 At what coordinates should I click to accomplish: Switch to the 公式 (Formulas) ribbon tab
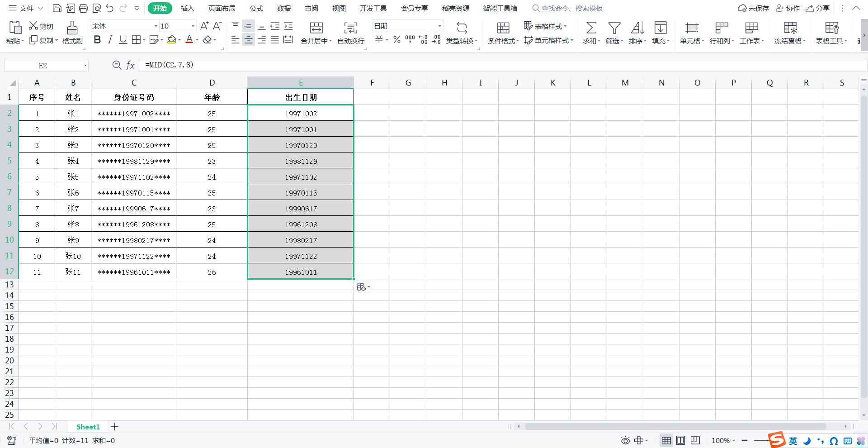click(256, 8)
